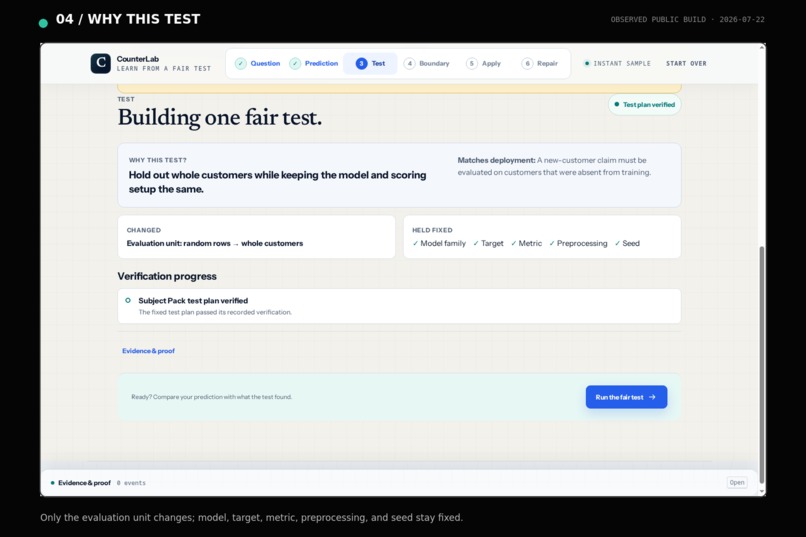
Task: Open the Question step tab
Action: click(x=258, y=63)
